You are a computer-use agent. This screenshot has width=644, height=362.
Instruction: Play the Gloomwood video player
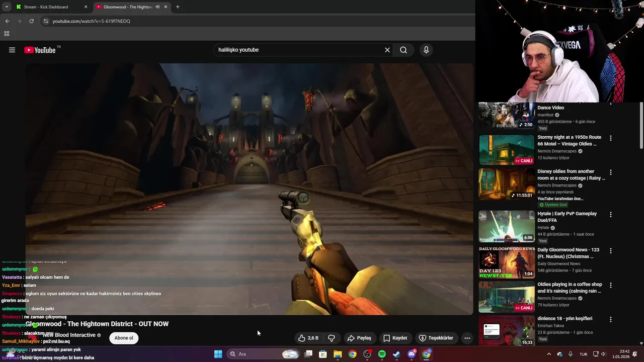click(249, 189)
